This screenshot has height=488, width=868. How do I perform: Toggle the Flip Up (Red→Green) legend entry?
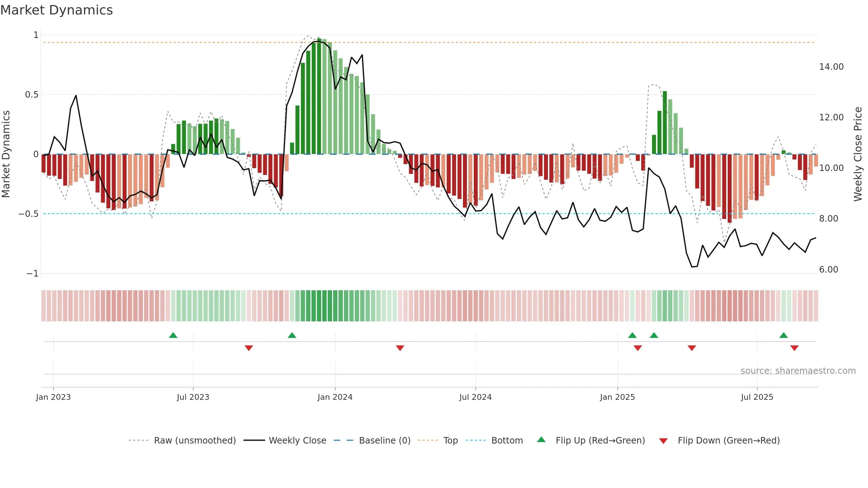591,440
